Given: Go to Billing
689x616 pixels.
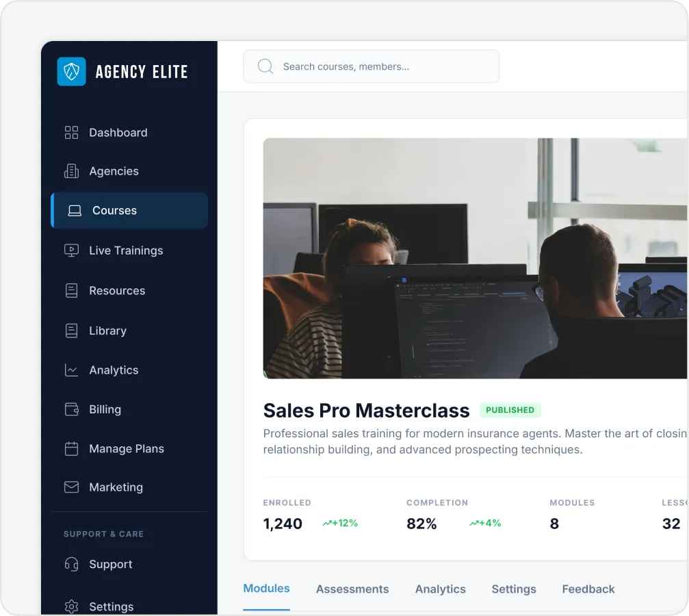Looking at the screenshot, I should 129,409.
